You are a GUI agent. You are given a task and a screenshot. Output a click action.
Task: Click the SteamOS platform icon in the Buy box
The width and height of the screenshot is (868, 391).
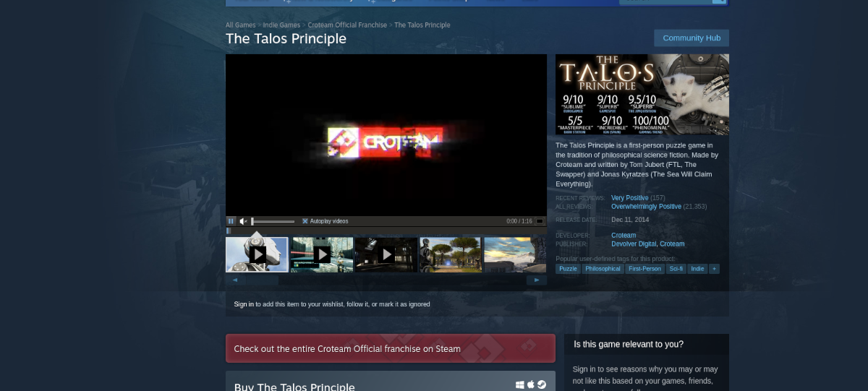pos(541,385)
